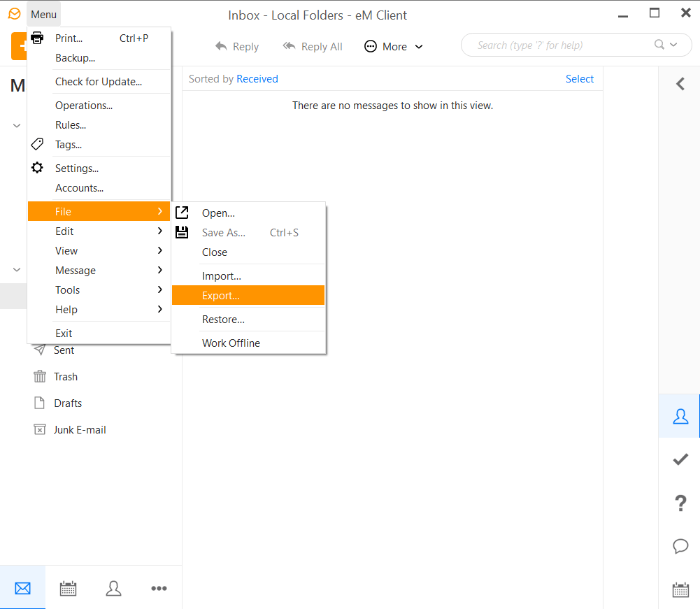Click the Sent folder paper-plane icon
The image size is (700, 609).
[40, 350]
